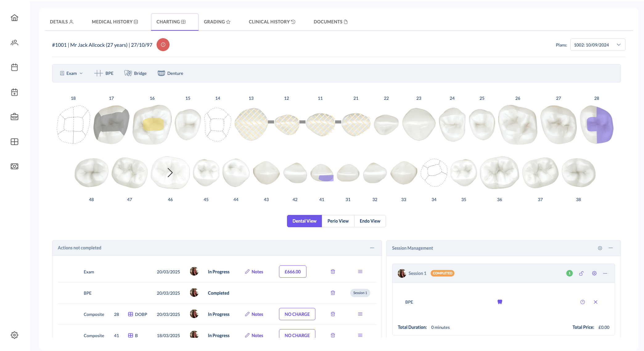This screenshot has height=351, width=644.
Task: Click the £666.00 price button for Exam
Action: point(292,271)
